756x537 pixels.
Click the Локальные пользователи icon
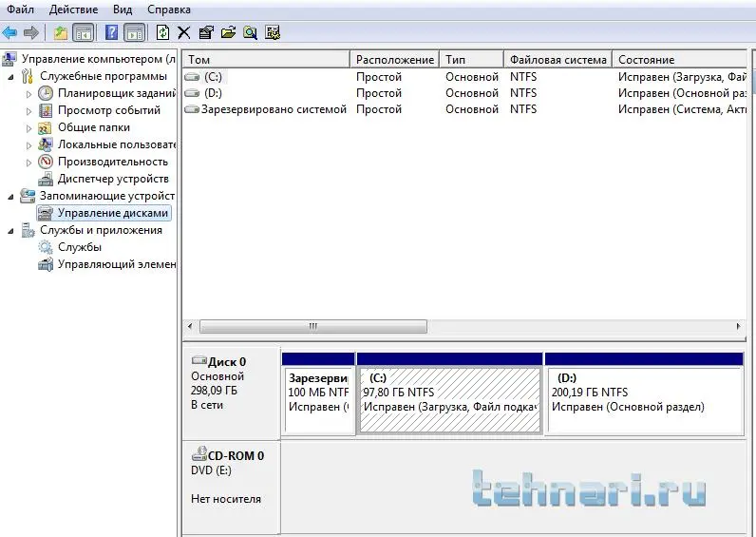(46, 144)
